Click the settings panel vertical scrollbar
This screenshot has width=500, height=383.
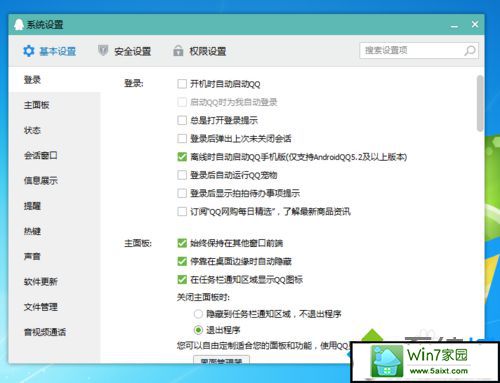480,103
